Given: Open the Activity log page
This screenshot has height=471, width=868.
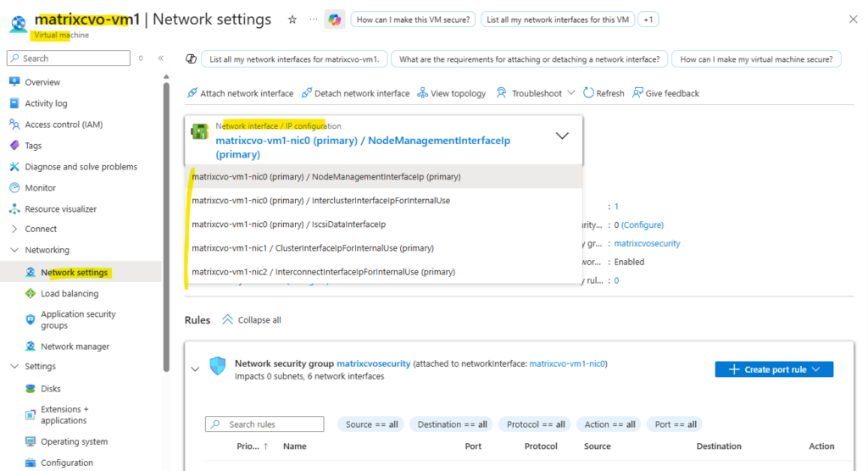Looking at the screenshot, I should point(46,103).
